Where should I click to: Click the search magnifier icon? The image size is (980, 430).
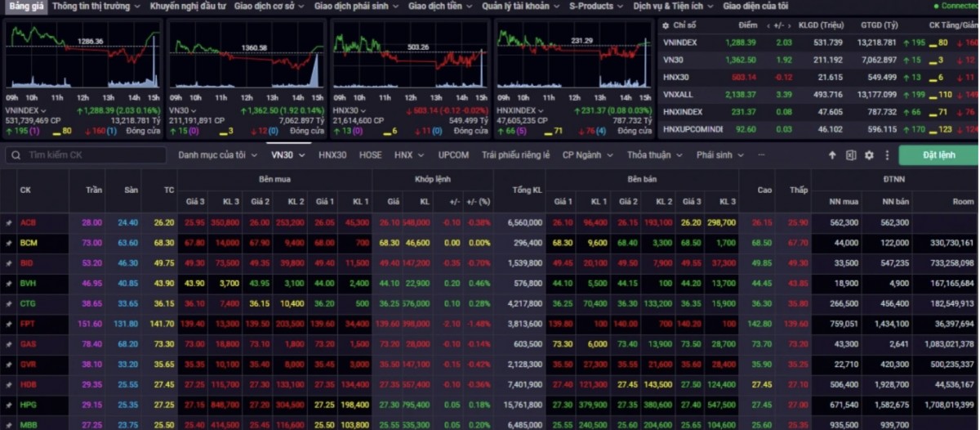15,155
